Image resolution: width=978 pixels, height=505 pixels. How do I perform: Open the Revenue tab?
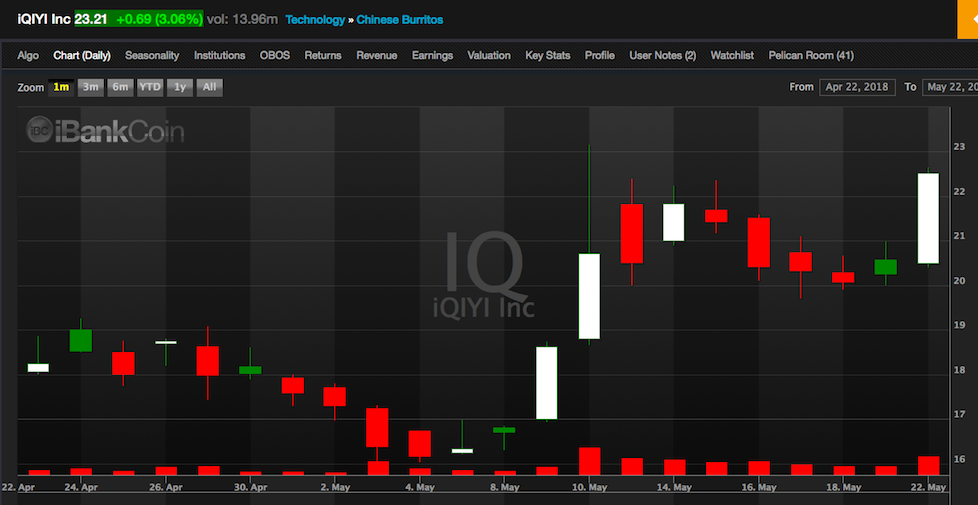coord(377,55)
